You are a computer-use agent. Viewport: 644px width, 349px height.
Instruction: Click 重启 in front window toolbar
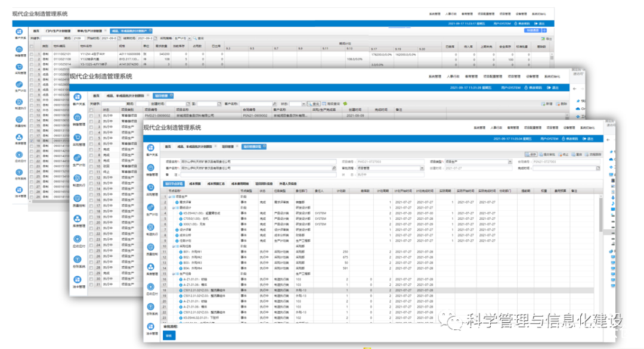(x=577, y=155)
